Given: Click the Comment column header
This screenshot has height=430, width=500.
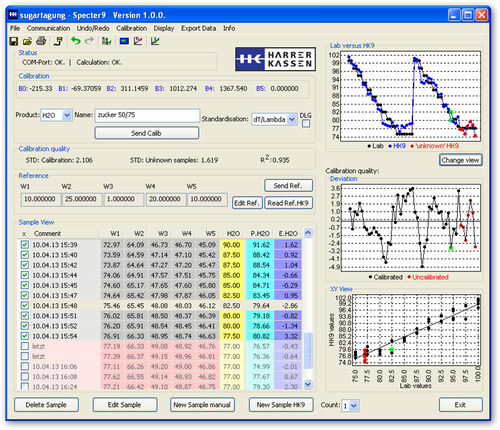Looking at the screenshot, I should pos(47,233).
